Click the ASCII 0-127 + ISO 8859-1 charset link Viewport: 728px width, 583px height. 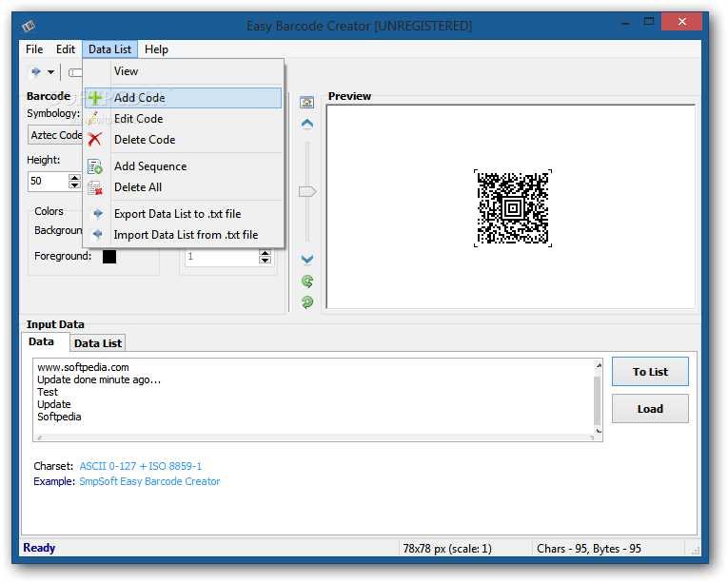coord(141,466)
